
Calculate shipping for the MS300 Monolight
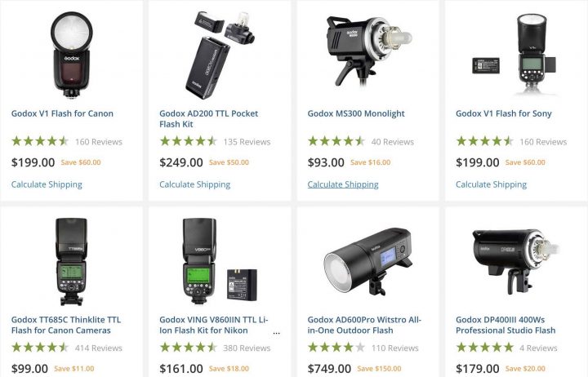tap(343, 184)
